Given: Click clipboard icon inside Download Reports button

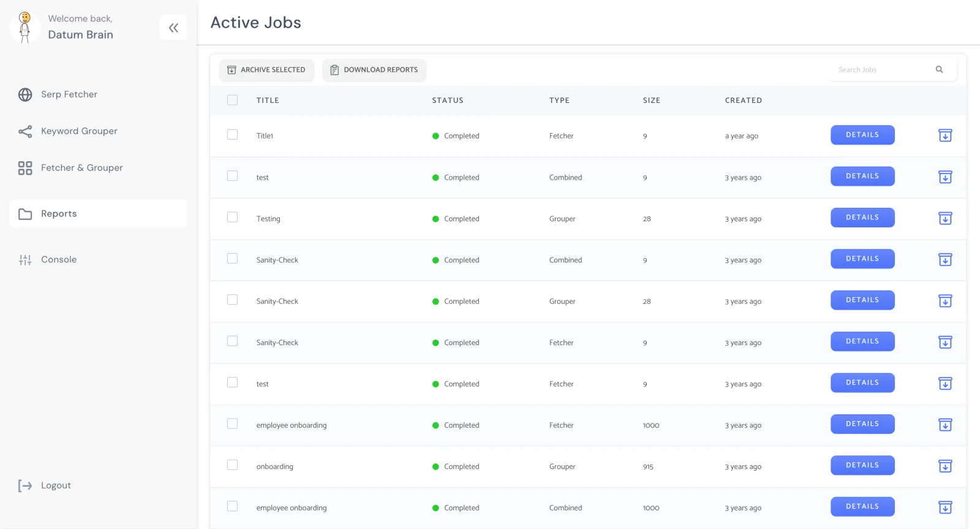Looking at the screenshot, I should (334, 70).
